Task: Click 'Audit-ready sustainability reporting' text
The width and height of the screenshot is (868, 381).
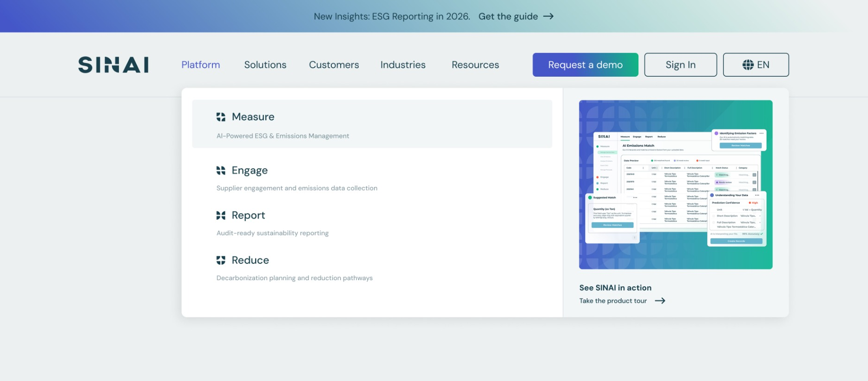Action: (273, 233)
